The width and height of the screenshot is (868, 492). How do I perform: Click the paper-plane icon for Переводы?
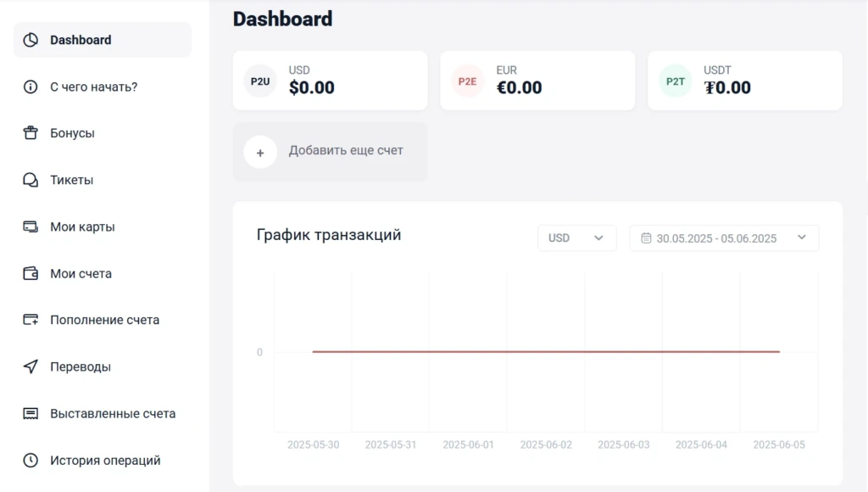pos(31,366)
